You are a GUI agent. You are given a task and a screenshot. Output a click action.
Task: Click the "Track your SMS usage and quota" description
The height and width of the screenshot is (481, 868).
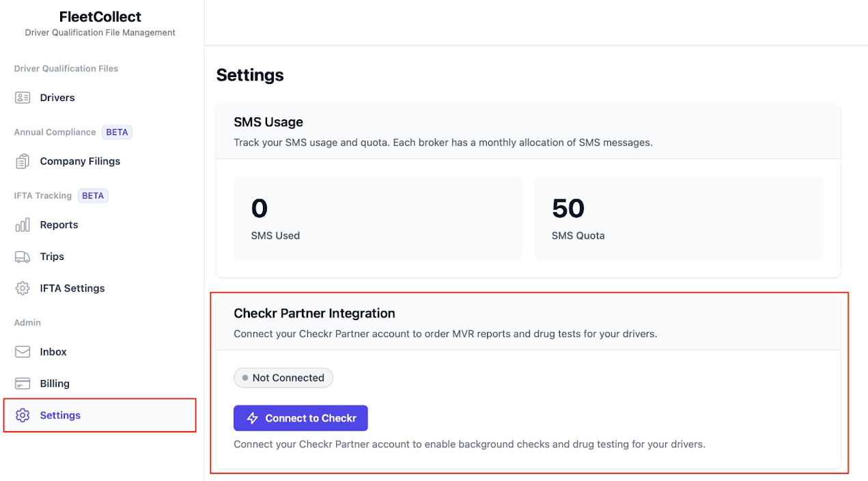point(443,143)
